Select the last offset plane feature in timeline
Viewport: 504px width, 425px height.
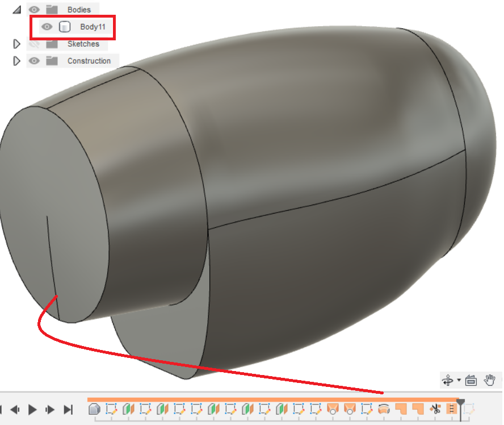click(x=282, y=409)
